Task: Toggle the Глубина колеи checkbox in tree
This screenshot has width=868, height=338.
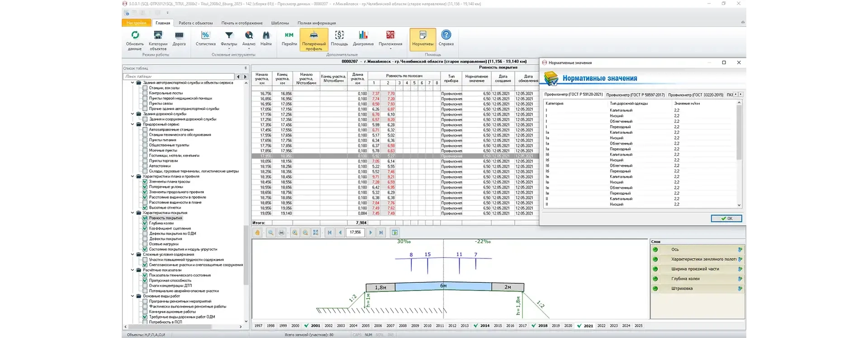Action: click(x=145, y=223)
